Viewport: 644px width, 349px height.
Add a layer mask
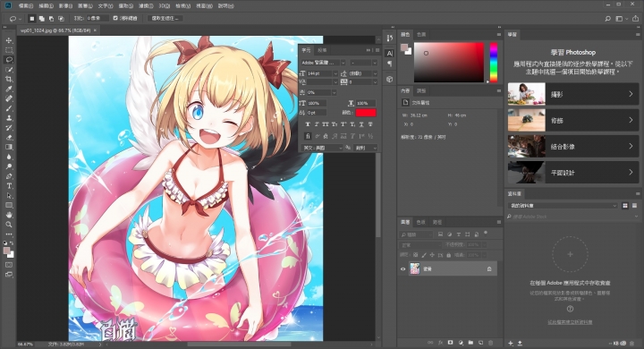[x=451, y=343]
